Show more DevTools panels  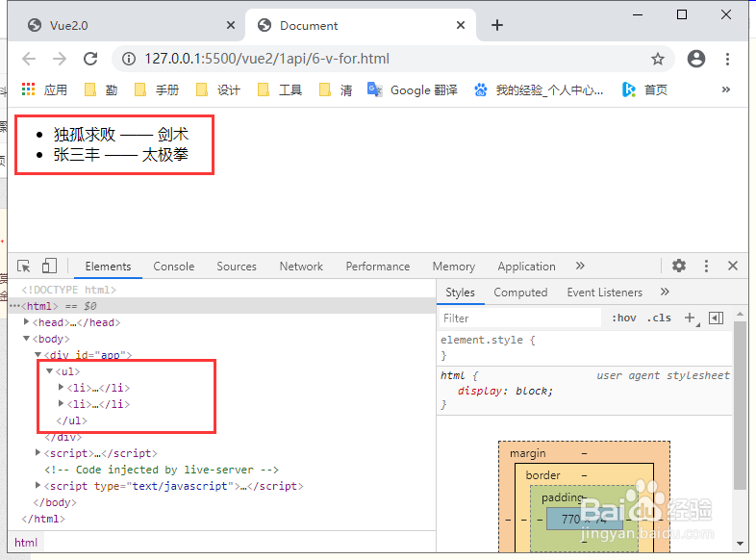point(580,266)
